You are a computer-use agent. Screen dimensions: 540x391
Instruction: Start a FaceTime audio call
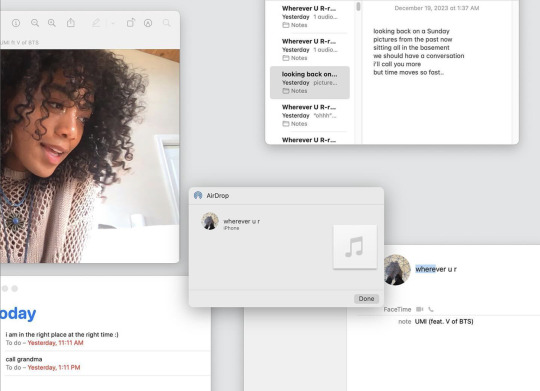click(431, 309)
